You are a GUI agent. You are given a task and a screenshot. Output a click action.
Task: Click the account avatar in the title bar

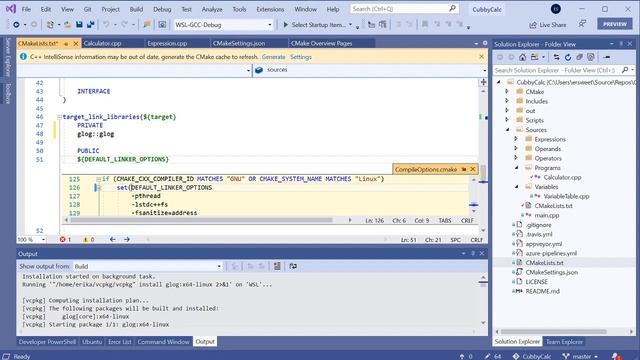point(556,9)
